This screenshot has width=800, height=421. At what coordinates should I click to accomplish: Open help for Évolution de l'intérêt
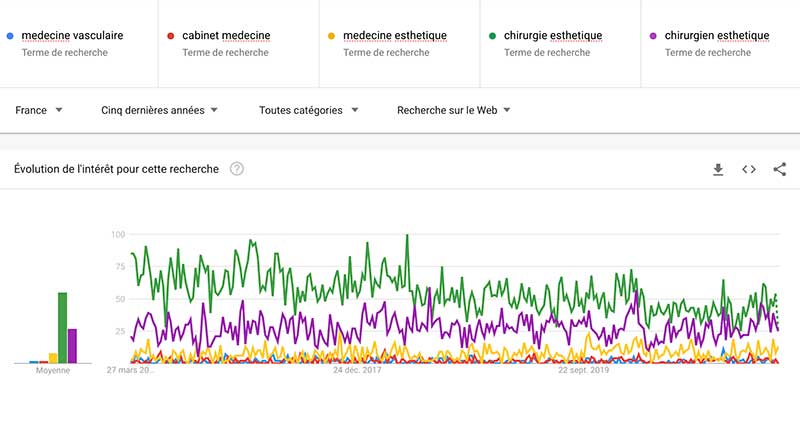tap(237, 169)
